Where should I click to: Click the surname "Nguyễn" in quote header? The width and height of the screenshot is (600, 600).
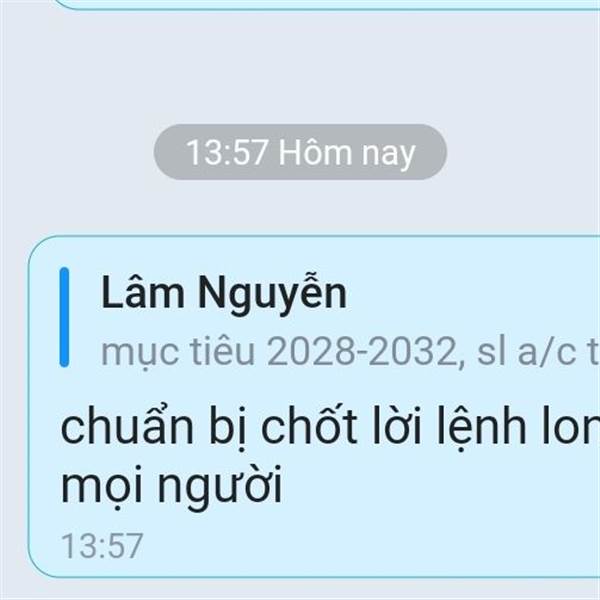[272, 294]
